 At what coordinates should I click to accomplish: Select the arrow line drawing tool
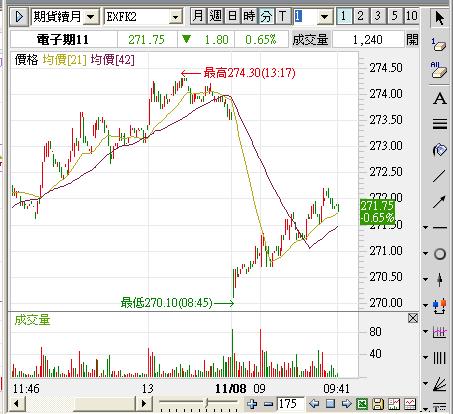point(439,202)
